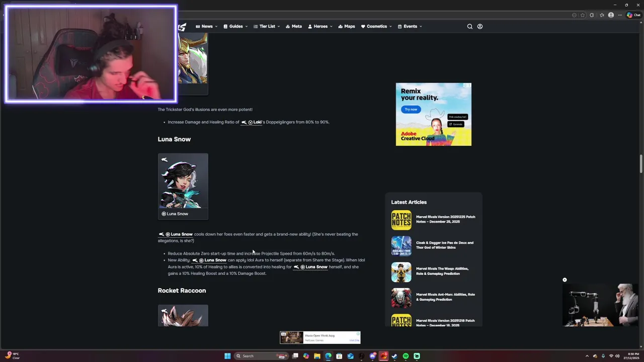Screen dimensions: 644x362
Task: Click the Rocket Raccoon portrait thumbnail
Action: [183, 316]
